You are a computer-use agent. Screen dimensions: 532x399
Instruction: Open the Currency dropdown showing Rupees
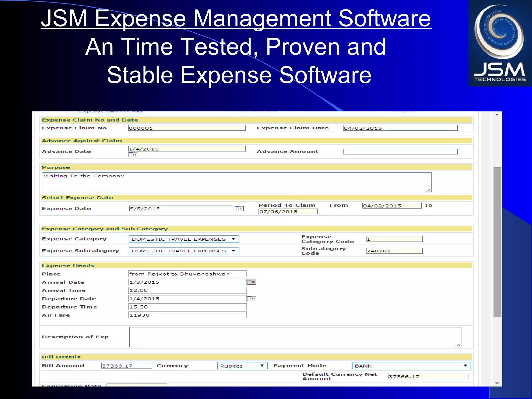[242, 366]
